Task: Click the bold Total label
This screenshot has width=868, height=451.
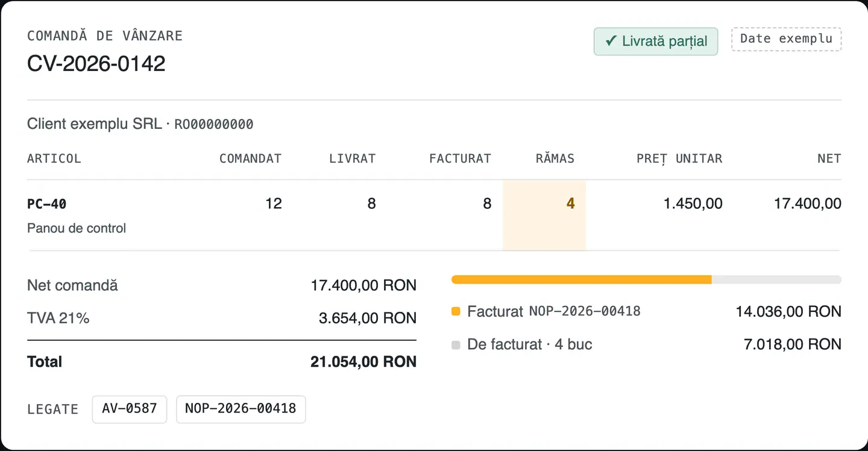Action: 45,362
